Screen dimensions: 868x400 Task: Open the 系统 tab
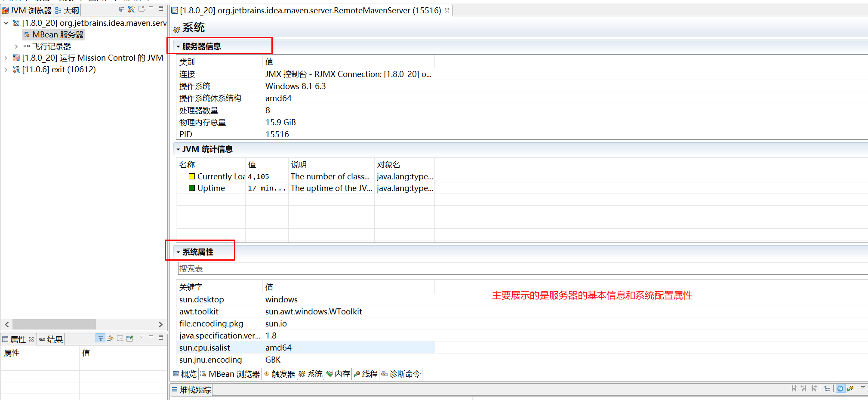311,374
